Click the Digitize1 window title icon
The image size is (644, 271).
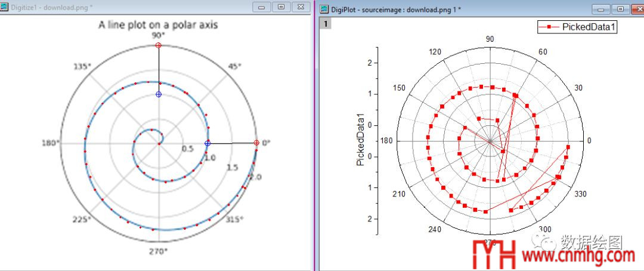pyautogui.click(x=5, y=7)
